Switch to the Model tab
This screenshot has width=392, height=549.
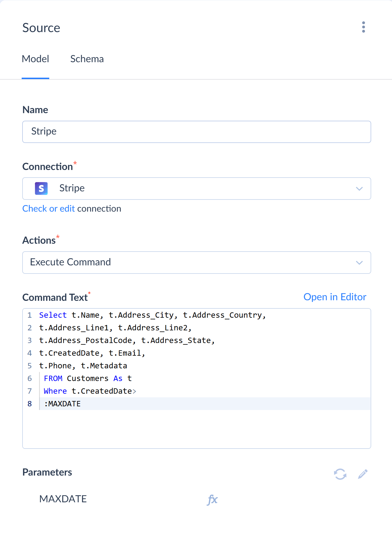(x=35, y=59)
